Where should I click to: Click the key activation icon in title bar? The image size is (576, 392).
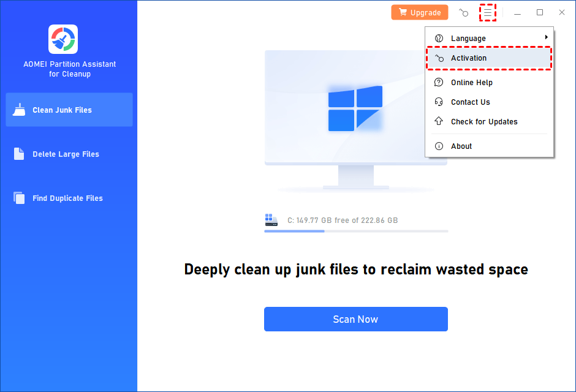tap(464, 13)
